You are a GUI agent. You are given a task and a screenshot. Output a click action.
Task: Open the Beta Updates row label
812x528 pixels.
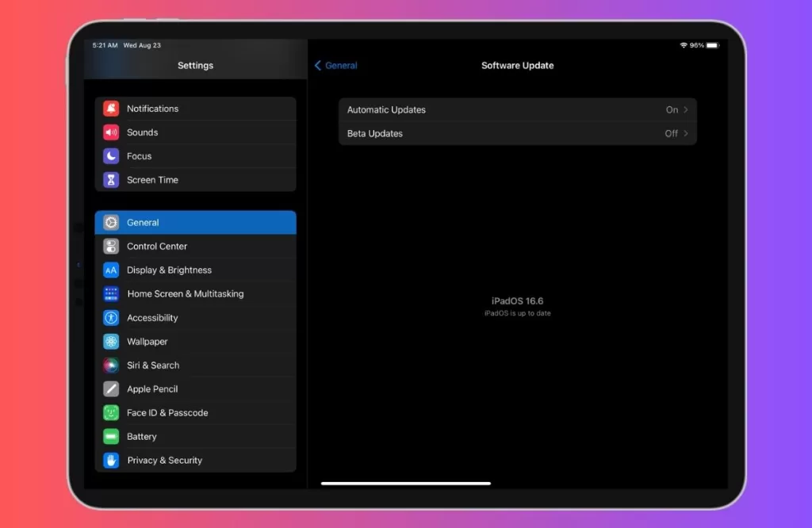375,133
